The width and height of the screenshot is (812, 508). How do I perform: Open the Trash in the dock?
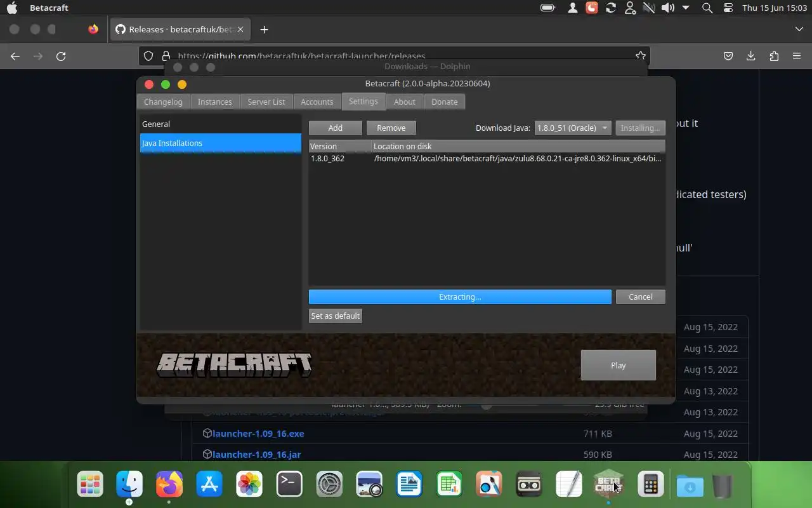722,486
